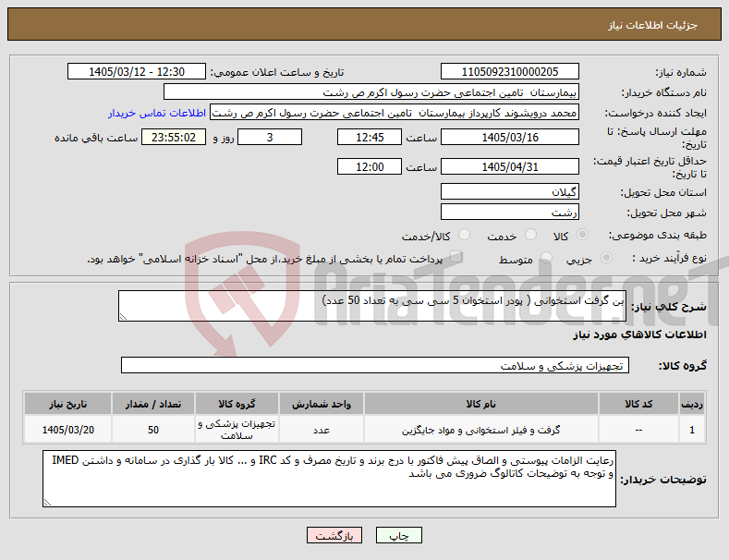Click the resize handle of description box
Image resolution: width=729 pixels, height=560 pixels.
123,317
